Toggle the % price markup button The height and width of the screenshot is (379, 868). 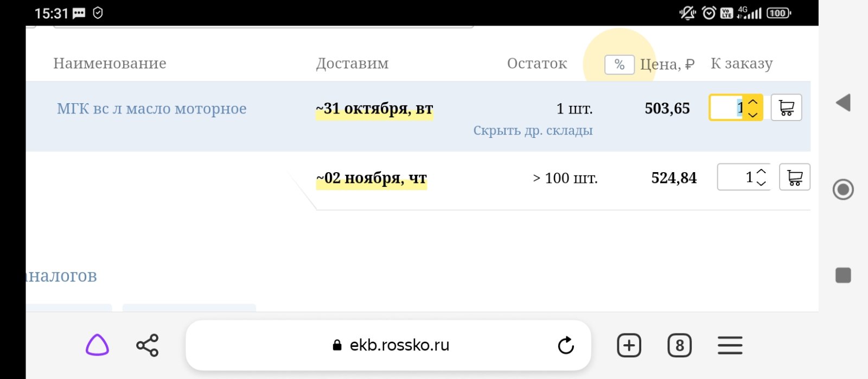[x=619, y=65]
